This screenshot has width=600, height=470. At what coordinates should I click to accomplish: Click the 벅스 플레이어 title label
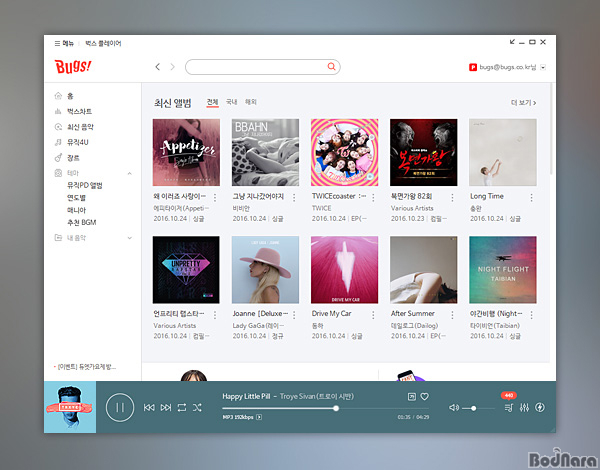pyautogui.click(x=103, y=43)
